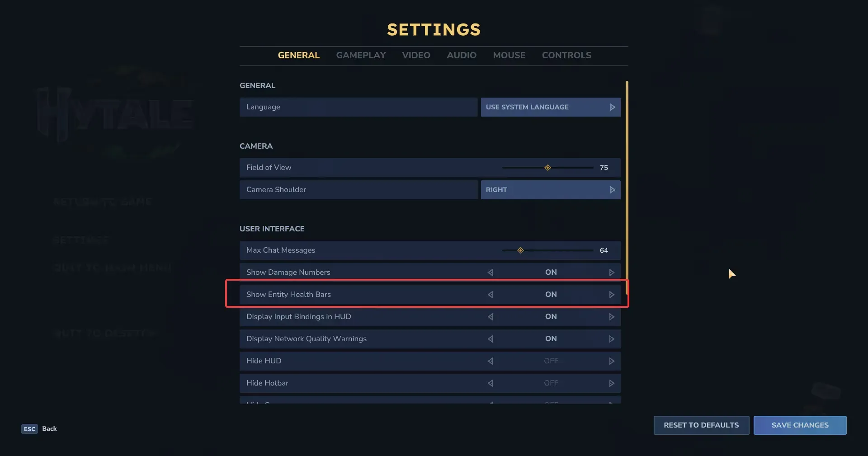868x456 pixels.
Task: Click the SAVE CHANGES button
Action: click(800, 425)
